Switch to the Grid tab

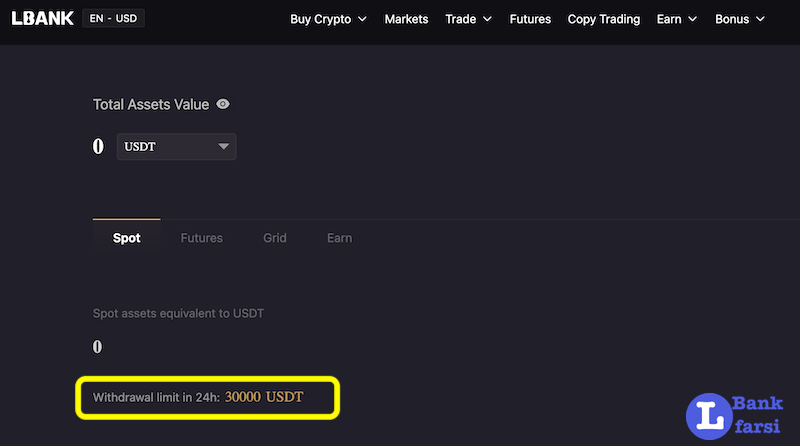click(x=275, y=238)
